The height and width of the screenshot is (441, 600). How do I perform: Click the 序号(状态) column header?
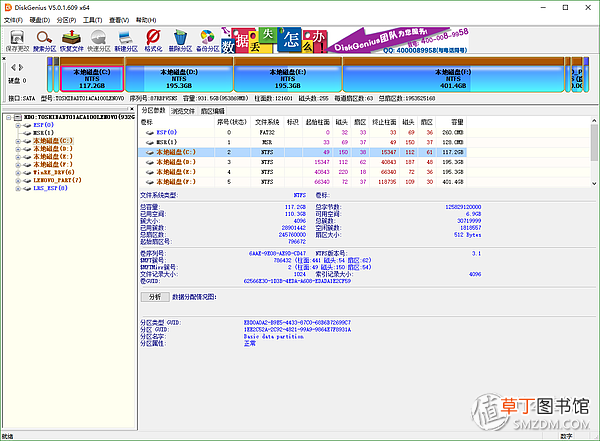coord(232,122)
